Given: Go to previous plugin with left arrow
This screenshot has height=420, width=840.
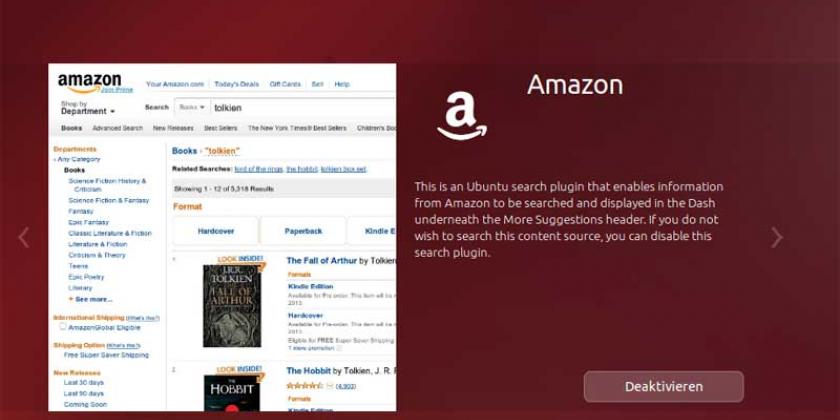Looking at the screenshot, I should click(x=24, y=237).
